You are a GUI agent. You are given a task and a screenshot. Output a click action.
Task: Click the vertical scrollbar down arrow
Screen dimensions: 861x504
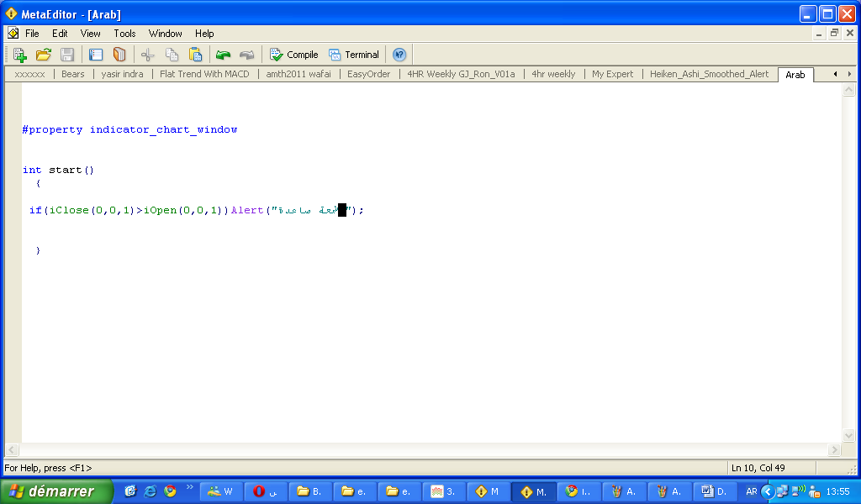pos(848,436)
